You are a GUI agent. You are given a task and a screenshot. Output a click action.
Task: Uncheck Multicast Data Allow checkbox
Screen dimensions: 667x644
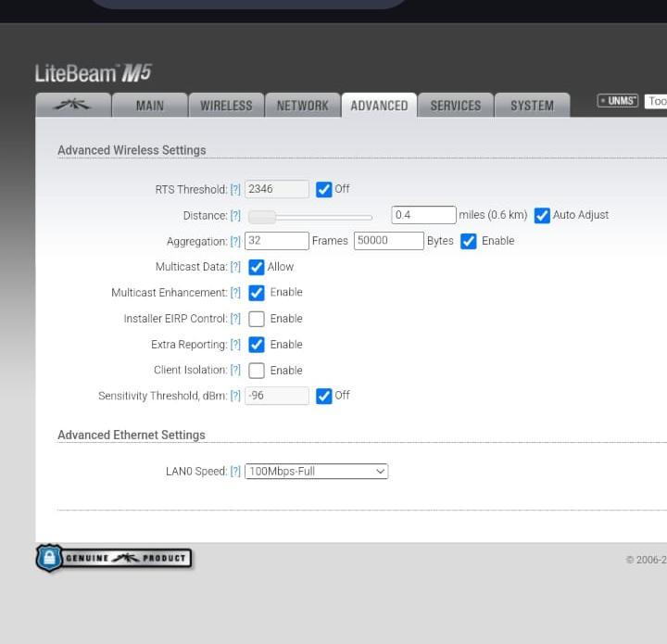pyautogui.click(x=257, y=267)
